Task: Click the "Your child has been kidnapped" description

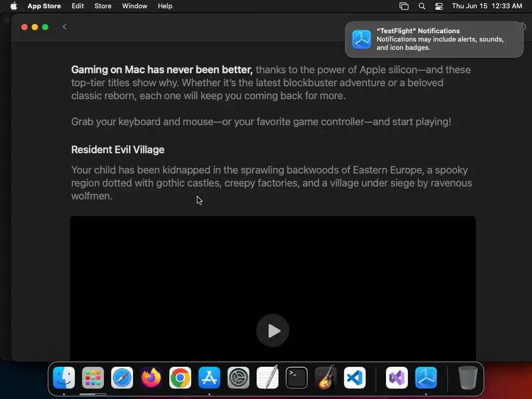Action: click(x=271, y=183)
